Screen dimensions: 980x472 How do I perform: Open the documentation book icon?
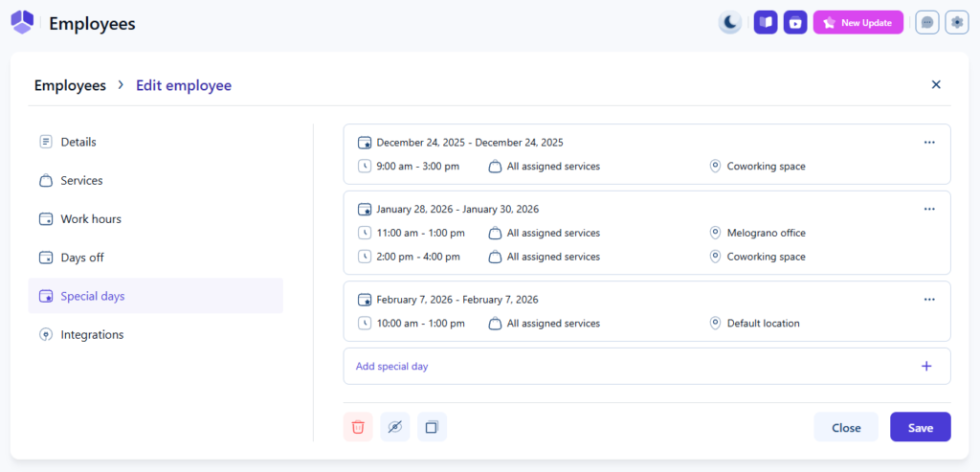point(765,22)
